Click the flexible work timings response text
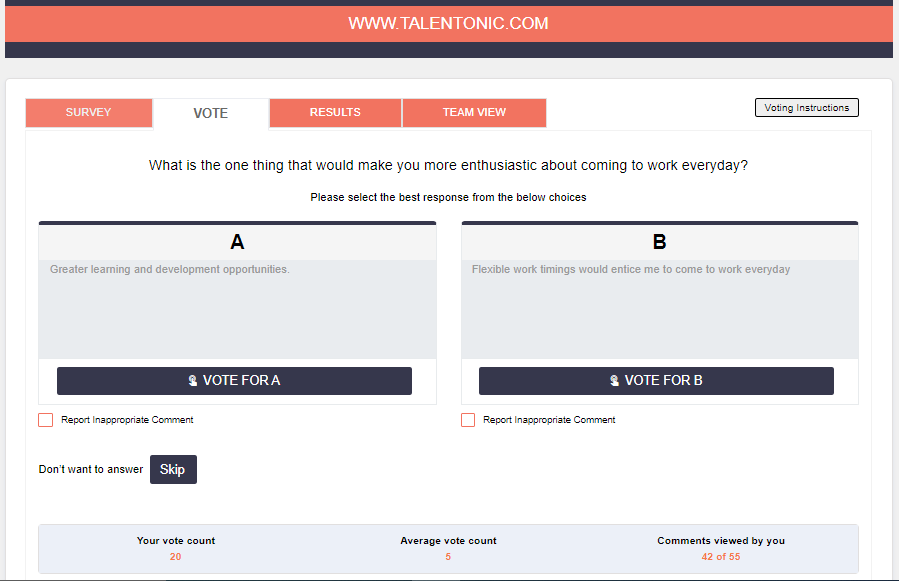This screenshot has height=581, width=899. (631, 270)
